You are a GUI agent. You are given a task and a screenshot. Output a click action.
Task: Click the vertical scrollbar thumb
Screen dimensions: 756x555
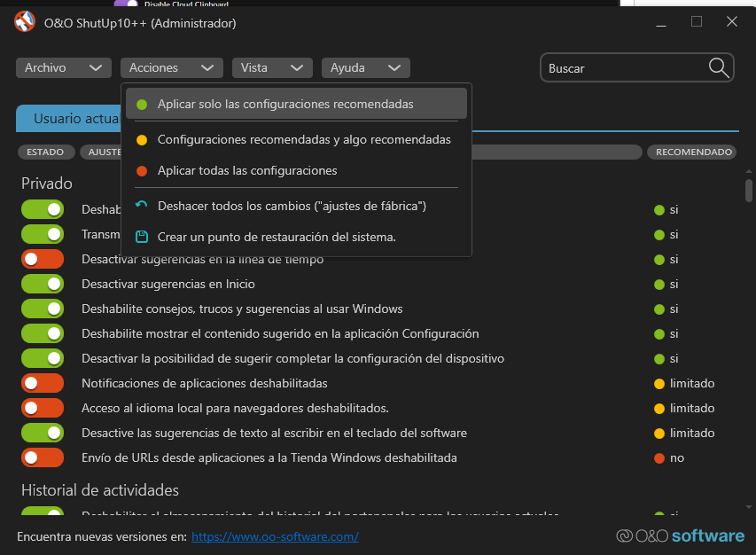click(x=749, y=190)
